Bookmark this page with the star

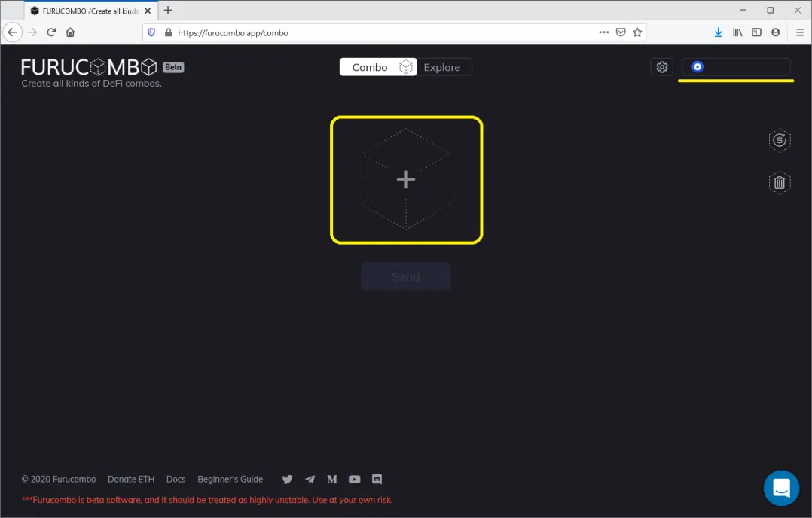point(637,32)
